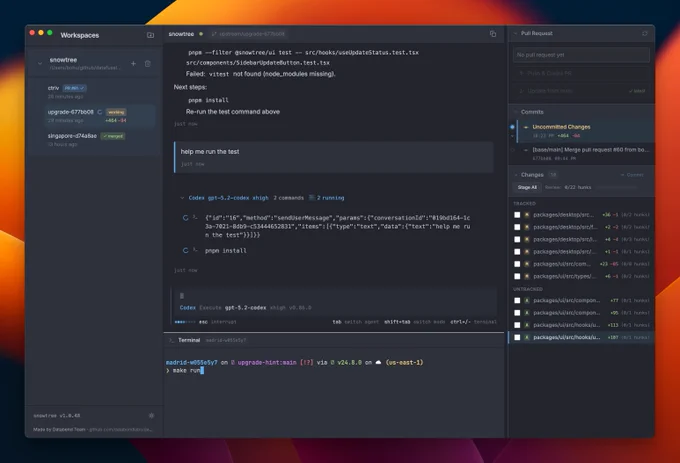
Task: Click the merged badge on singapore-d74a8ae
Action: (113, 136)
